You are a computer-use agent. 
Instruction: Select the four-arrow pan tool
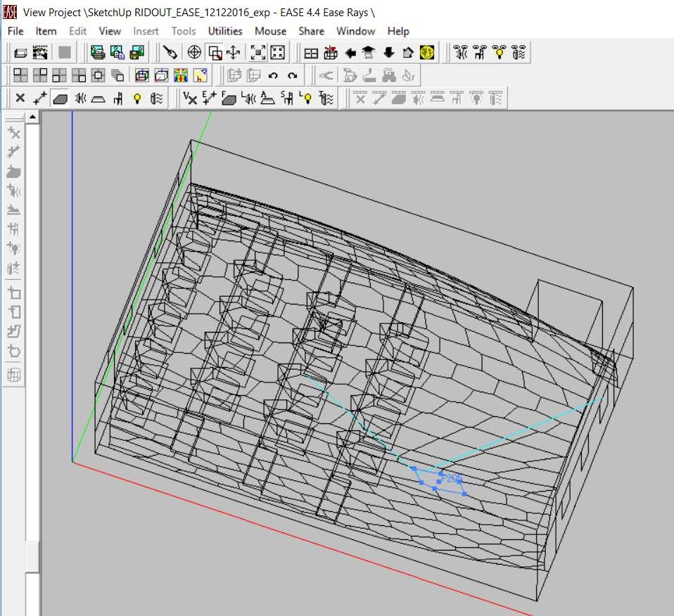(234, 53)
